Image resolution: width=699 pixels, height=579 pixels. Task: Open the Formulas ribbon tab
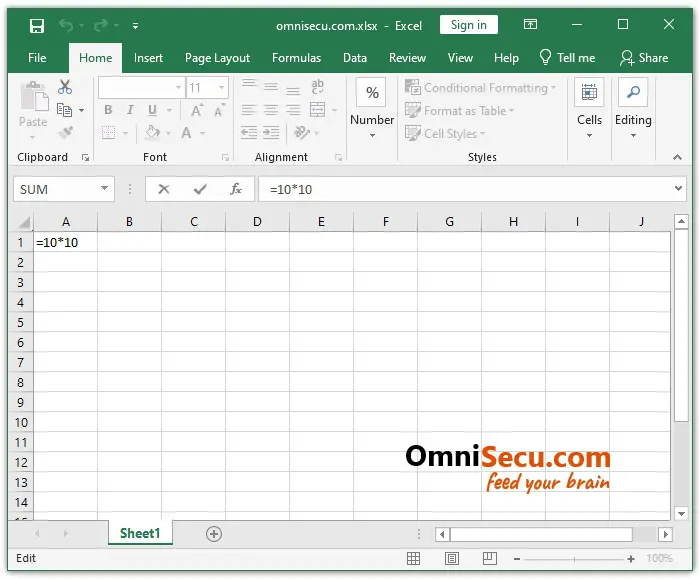(x=296, y=58)
